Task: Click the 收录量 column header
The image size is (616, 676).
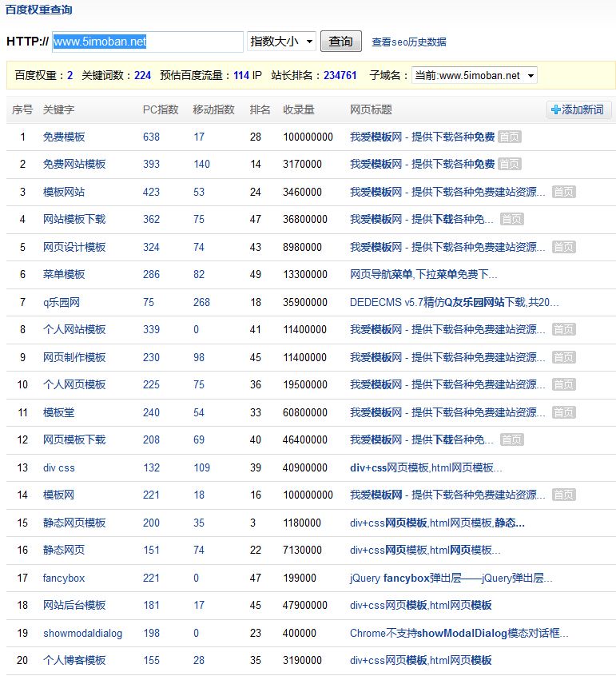Action: coord(298,109)
